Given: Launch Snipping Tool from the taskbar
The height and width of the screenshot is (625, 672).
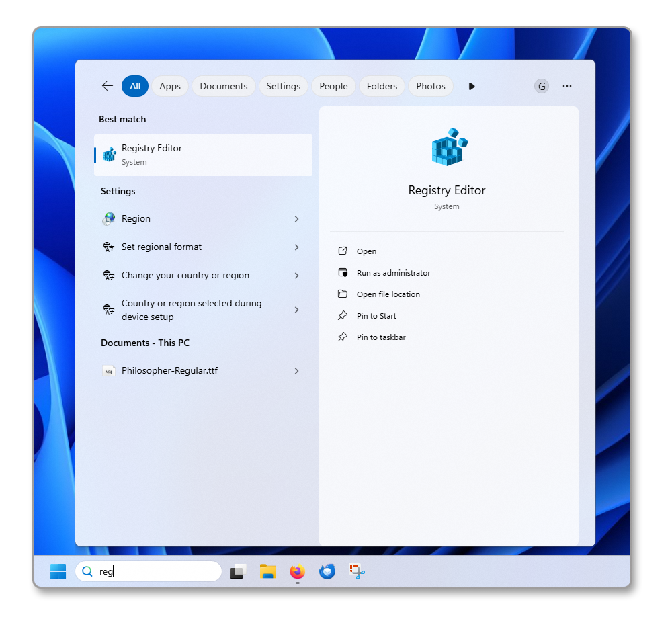Looking at the screenshot, I should (356, 572).
